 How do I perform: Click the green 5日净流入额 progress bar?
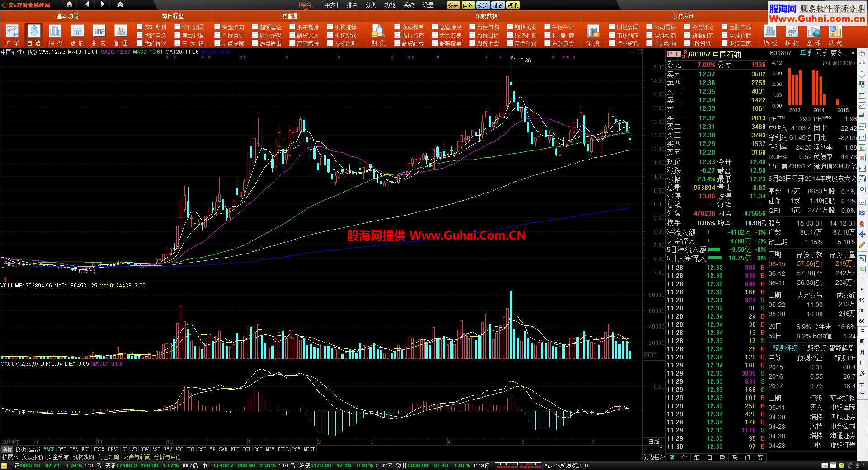[x=714, y=249]
